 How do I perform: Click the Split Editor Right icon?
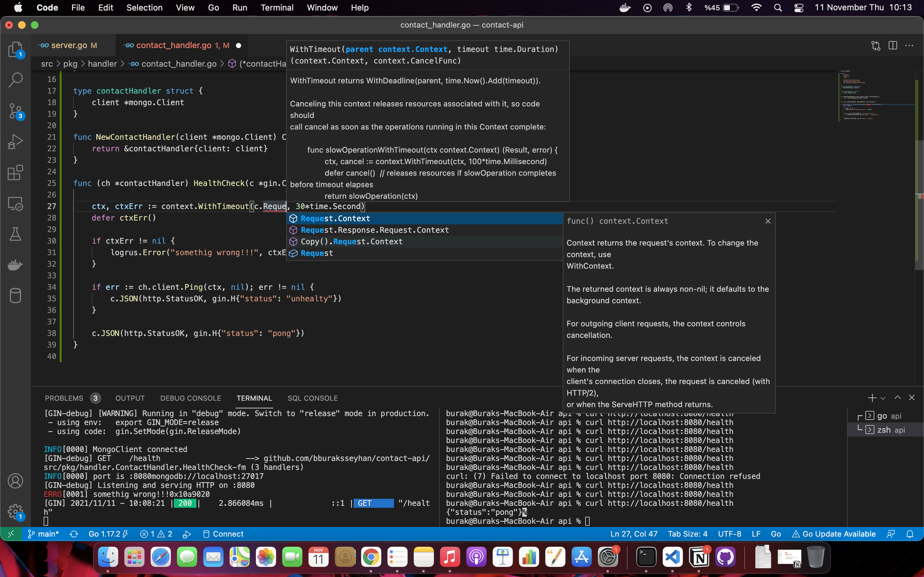pos(893,46)
